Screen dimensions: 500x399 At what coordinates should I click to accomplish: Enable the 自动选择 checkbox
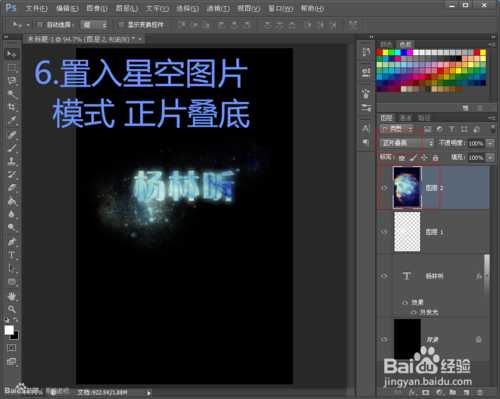40,25
